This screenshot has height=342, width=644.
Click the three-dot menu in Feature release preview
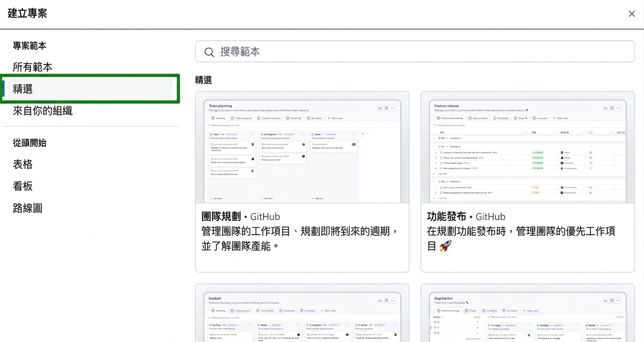(x=619, y=108)
